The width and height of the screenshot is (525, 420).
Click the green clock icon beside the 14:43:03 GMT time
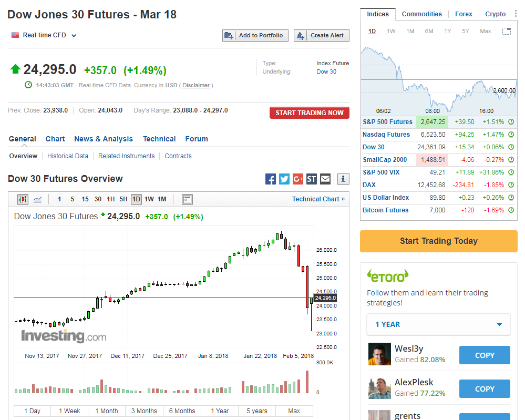pyautogui.click(x=28, y=85)
